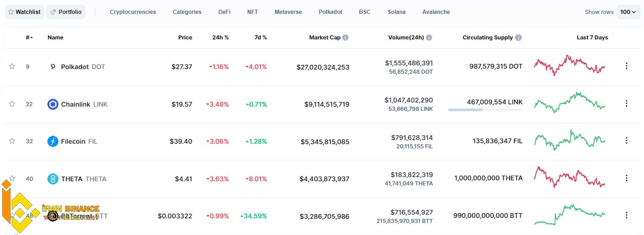The height and width of the screenshot is (235, 644).
Task: Click THETA price $4.41
Action: [x=183, y=179]
